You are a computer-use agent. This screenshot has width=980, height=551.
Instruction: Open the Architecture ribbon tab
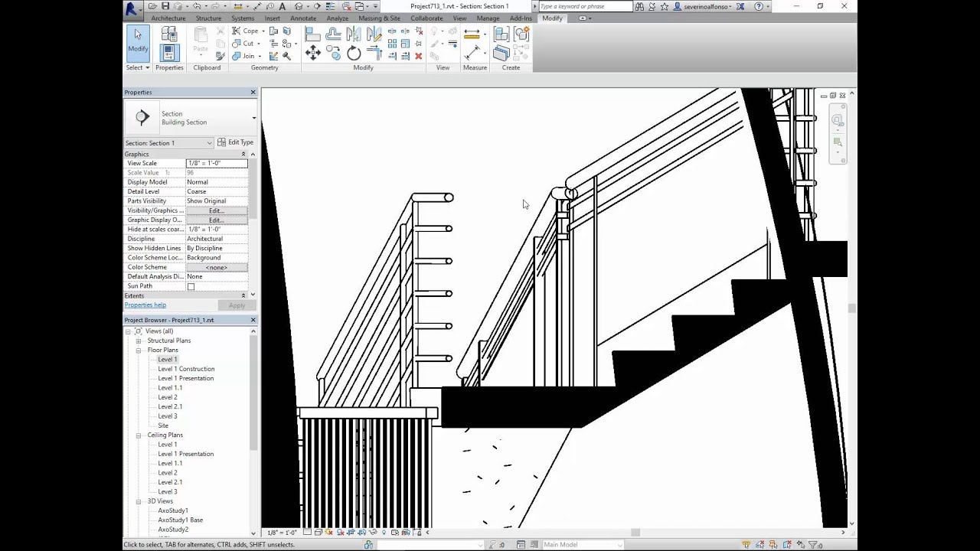coord(168,18)
